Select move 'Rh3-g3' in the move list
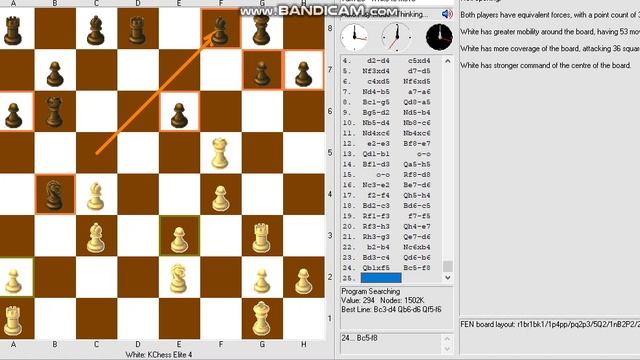The image size is (640, 360). tap(376, 237)
